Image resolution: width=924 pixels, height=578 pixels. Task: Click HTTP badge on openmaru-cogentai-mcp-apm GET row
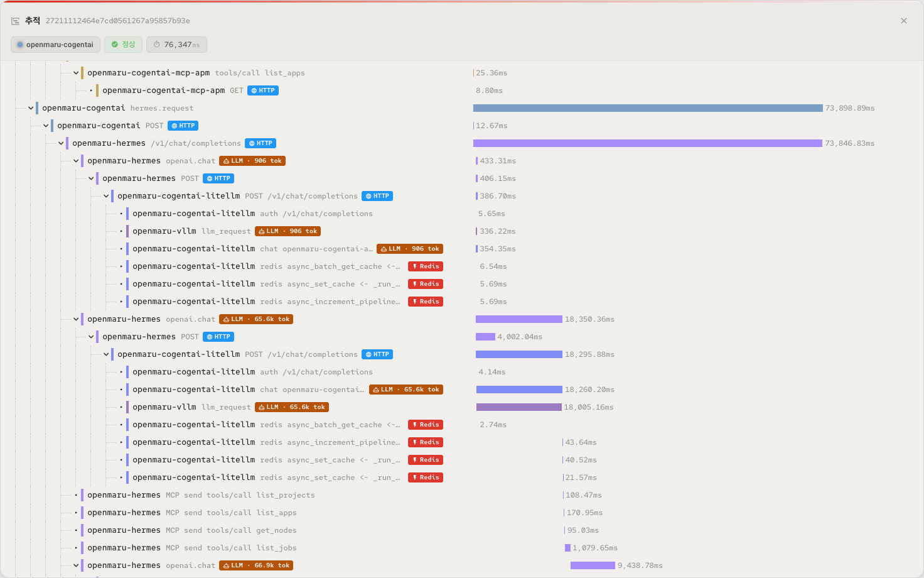[263, 90]
